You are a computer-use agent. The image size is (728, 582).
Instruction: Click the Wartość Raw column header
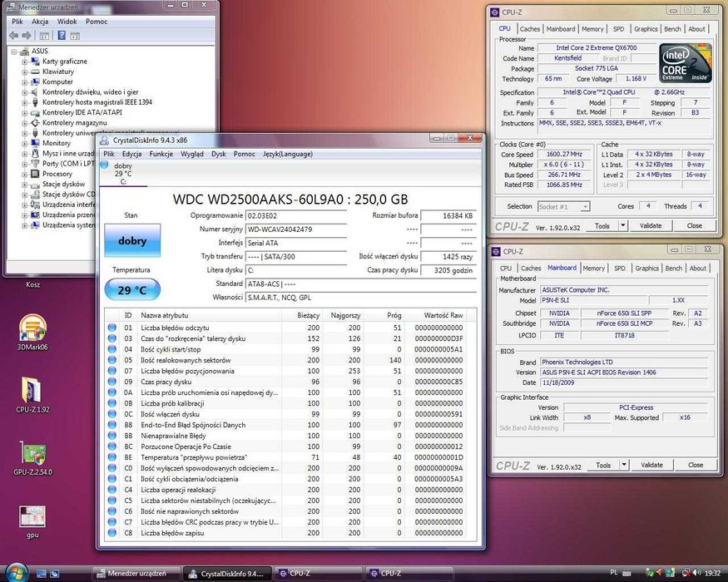(435, 315)
